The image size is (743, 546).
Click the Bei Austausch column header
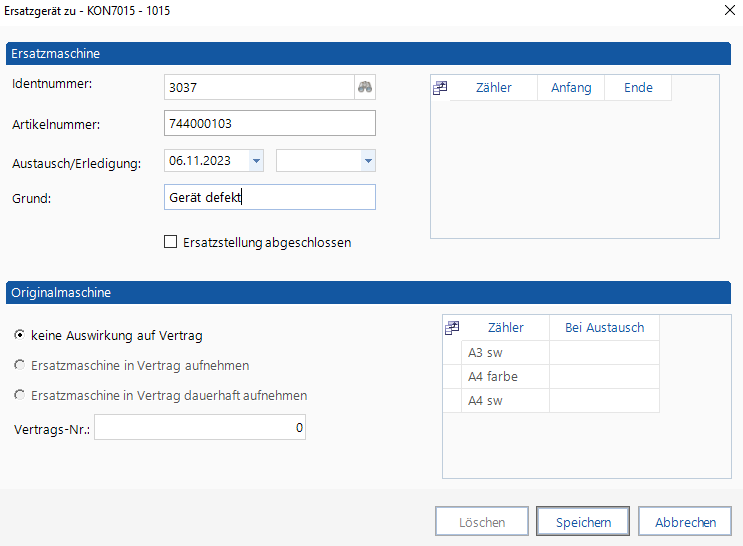[x=604, y=328]
